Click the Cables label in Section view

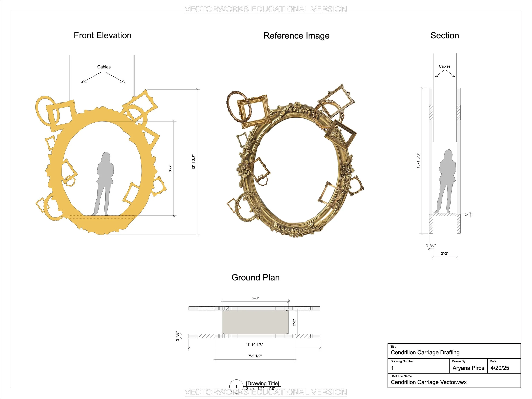coord(445,66)
